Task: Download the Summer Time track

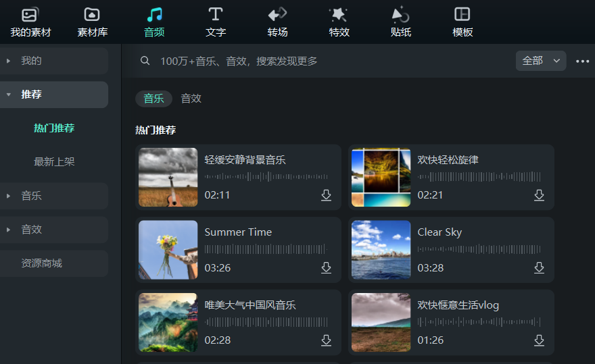Action: [x=327, y=267]
